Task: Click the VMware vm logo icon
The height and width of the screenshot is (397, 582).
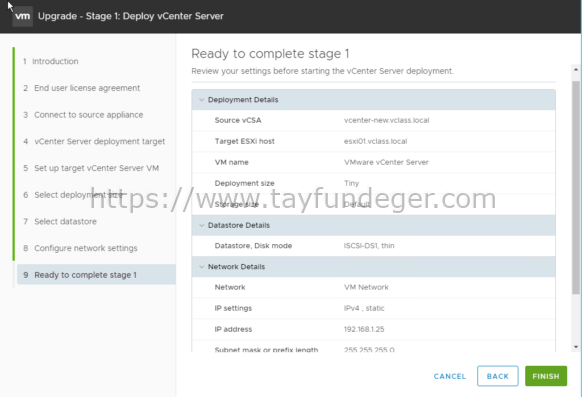Action: point(23,16)
